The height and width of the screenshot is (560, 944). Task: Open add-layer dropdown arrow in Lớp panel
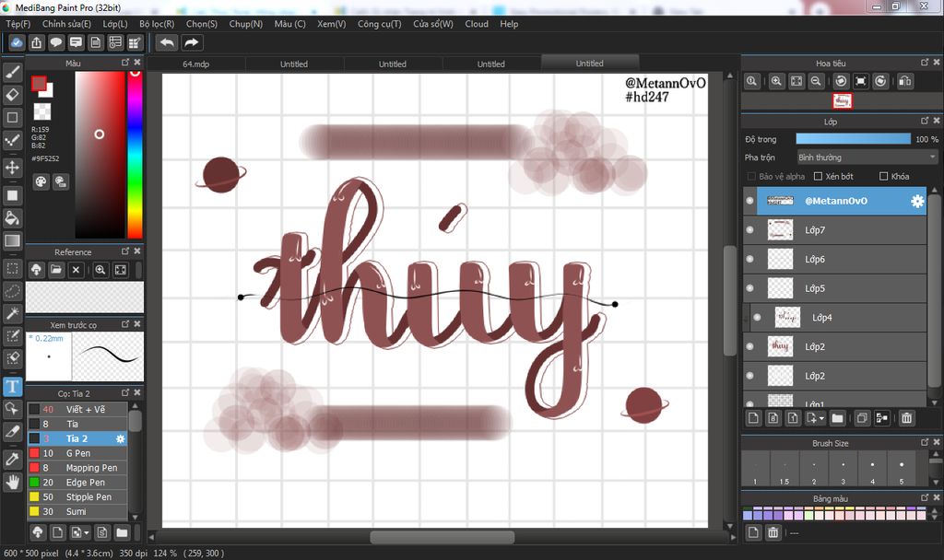coord(821,417)
